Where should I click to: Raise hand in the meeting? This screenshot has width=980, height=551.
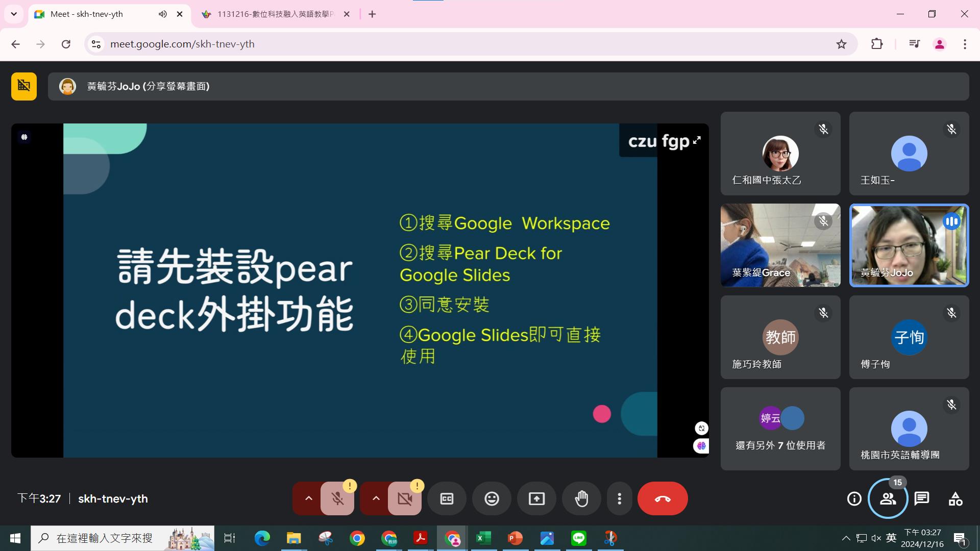581,499
